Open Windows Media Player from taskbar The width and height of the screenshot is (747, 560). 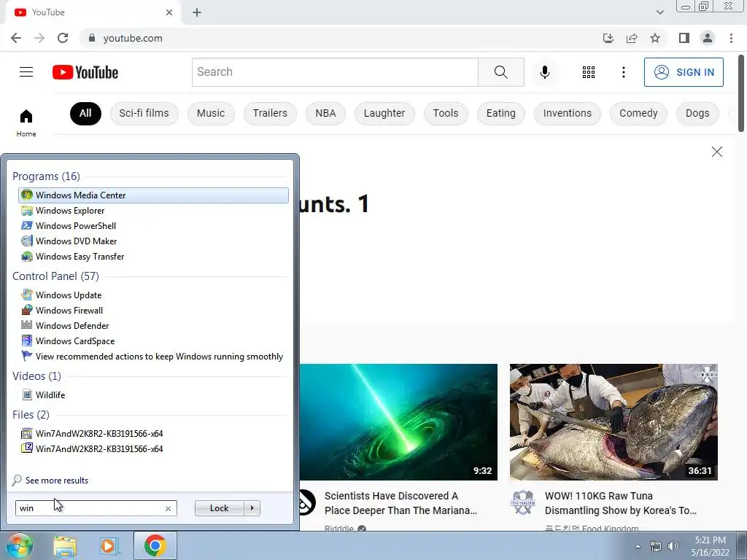[109, 545]
